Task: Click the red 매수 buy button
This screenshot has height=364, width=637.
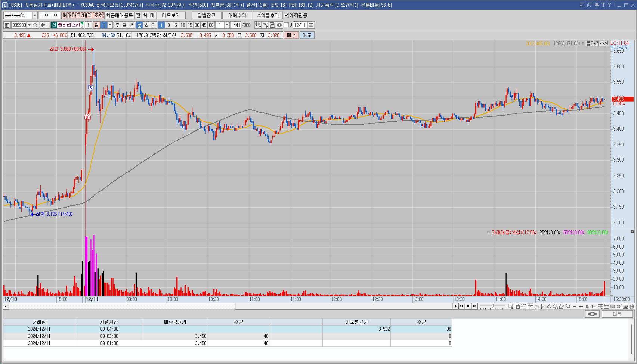Action: (x=291, y=35)
